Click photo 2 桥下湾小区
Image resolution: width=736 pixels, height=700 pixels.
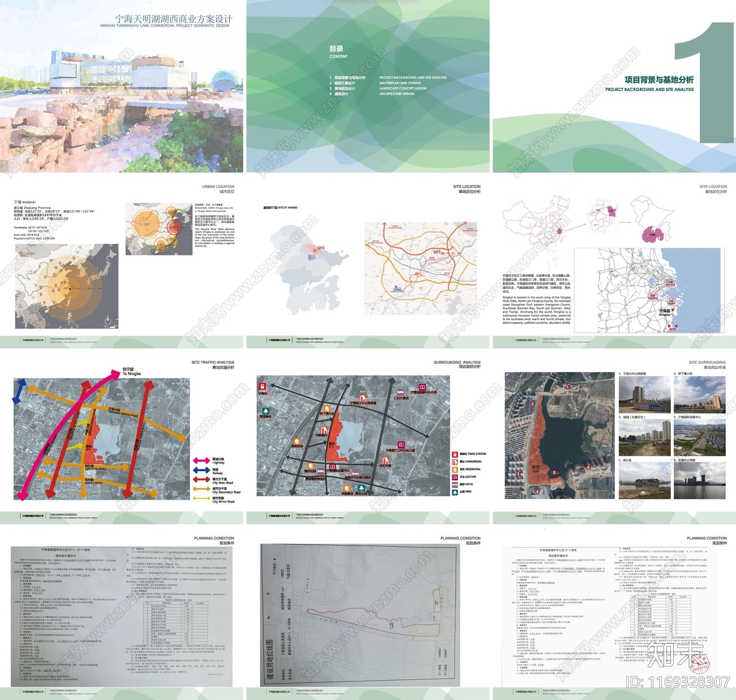[700, 394]
